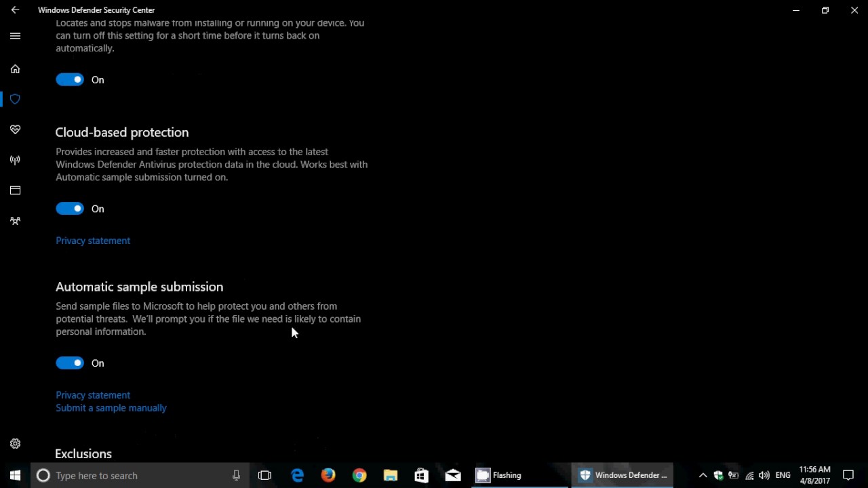Open Privacy statement under Cloud-based protection
This screenshot has width=868, height=488.
(x=93, y=241)
